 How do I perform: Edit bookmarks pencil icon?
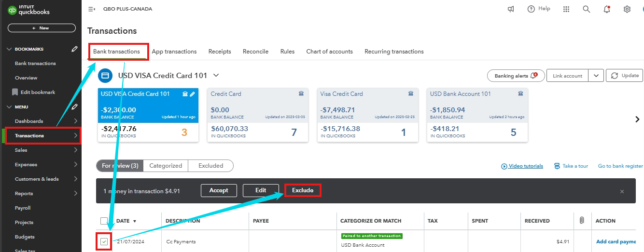pos(74,49)
